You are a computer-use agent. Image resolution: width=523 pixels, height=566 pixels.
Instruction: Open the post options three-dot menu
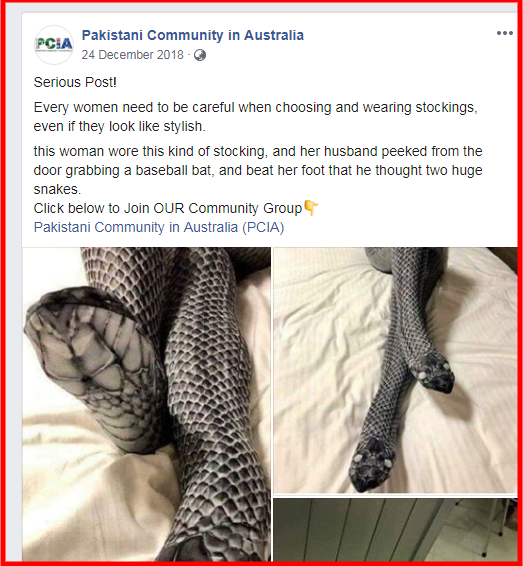coord(504,33)
